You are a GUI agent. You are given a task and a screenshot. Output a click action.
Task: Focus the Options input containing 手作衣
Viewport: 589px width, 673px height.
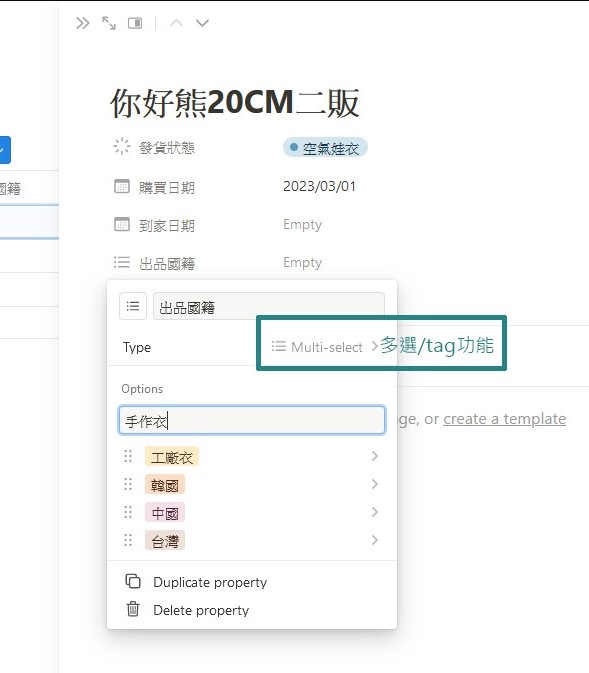[252, 420]
